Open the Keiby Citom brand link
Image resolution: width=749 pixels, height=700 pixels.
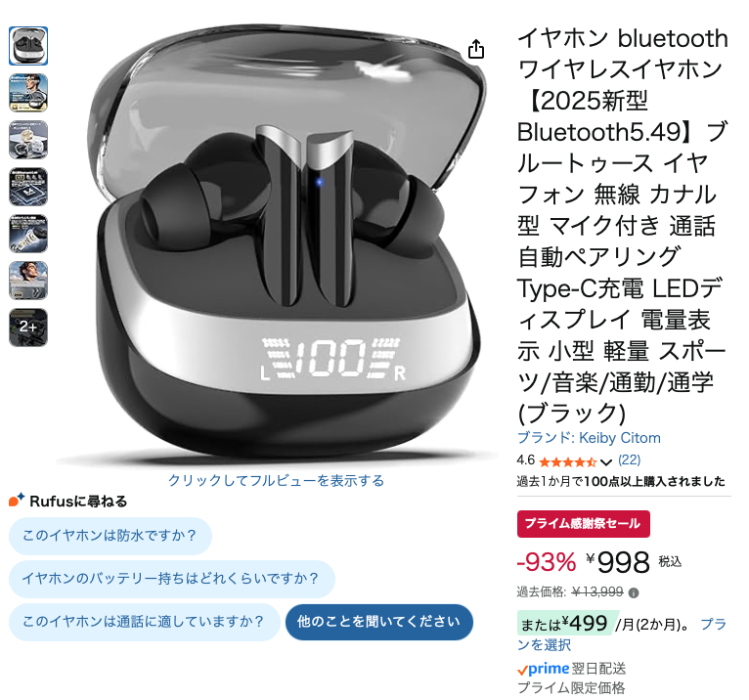pos(589,438)
